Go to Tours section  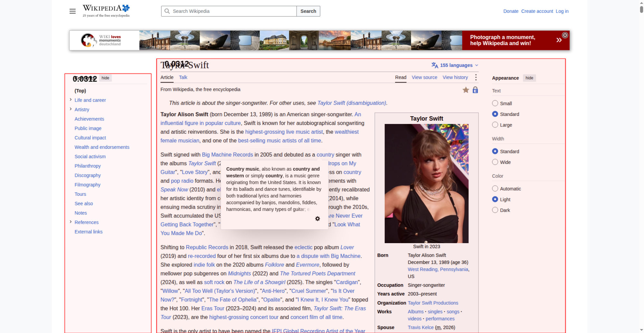pyautogui.click(x=80, y=194)
